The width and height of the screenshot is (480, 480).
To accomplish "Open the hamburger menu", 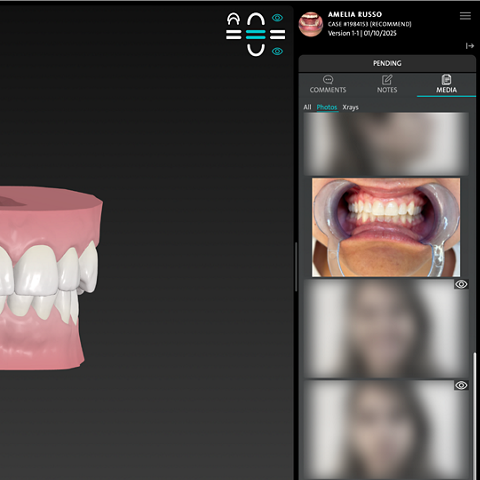I will 465,16.
